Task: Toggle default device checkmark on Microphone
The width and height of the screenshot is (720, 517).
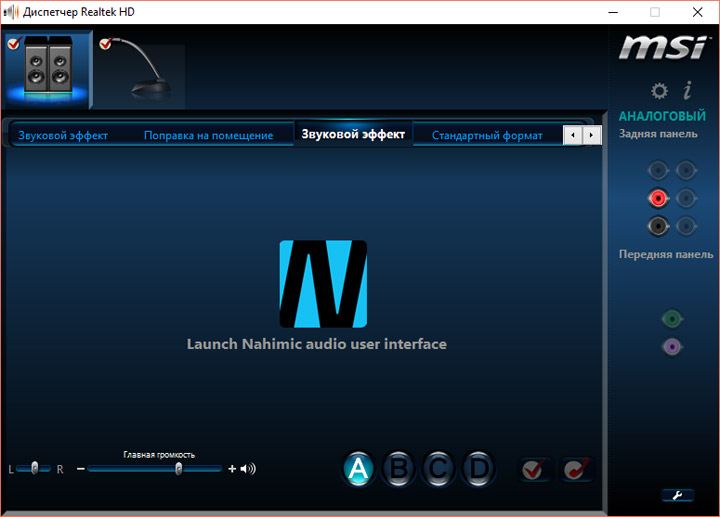Action: (106, 43)
